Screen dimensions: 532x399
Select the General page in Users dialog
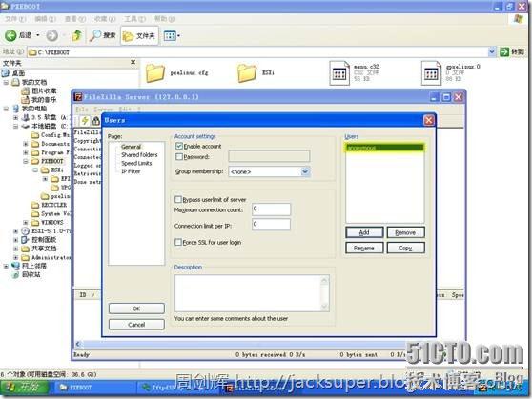131,147
